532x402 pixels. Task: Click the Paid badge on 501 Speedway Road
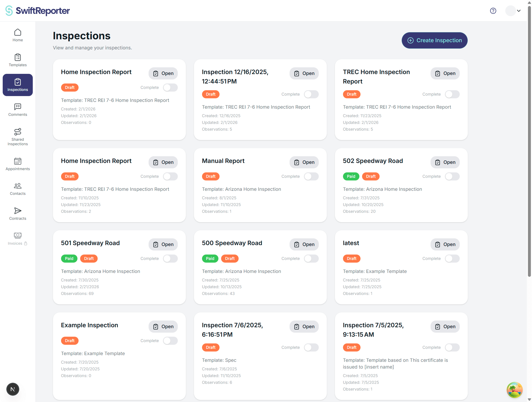pos(69,259)
